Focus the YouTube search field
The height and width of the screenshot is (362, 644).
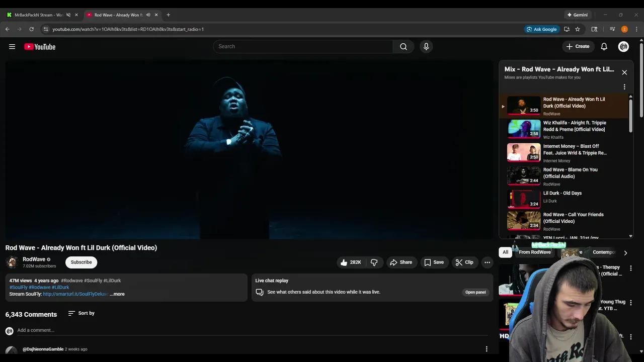(303, 46)
